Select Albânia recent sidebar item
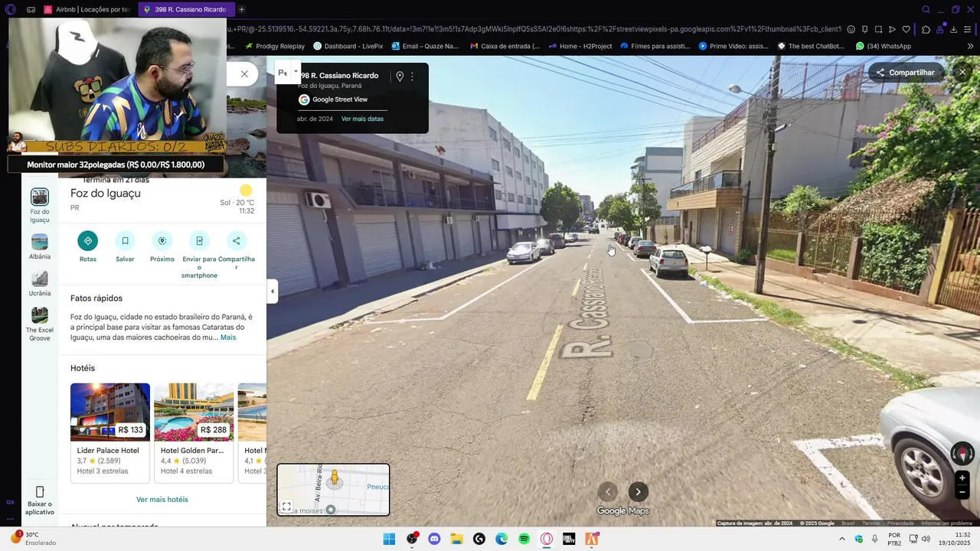Image resolution: width=980 pixels, height=551 pixels. coord(40,247)
